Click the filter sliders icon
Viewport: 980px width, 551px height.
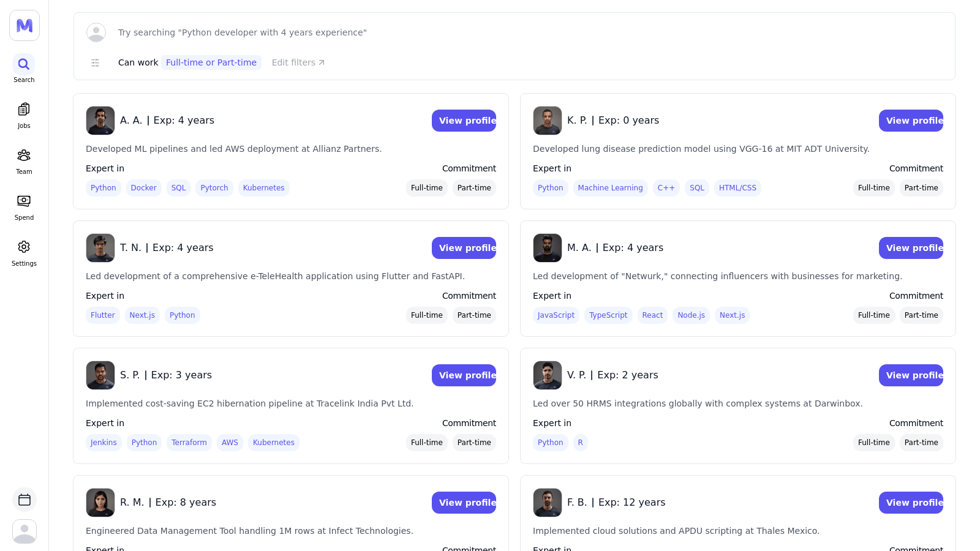[x=96, y=62]
